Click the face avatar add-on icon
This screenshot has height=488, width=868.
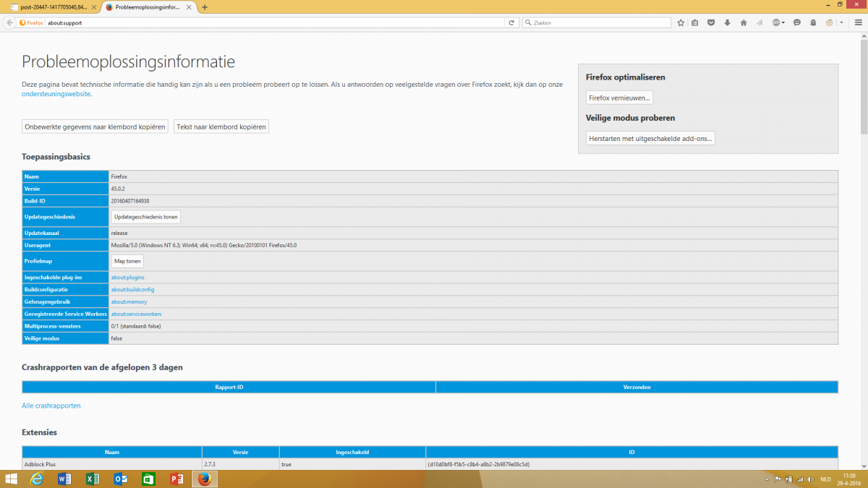(830, 22)
